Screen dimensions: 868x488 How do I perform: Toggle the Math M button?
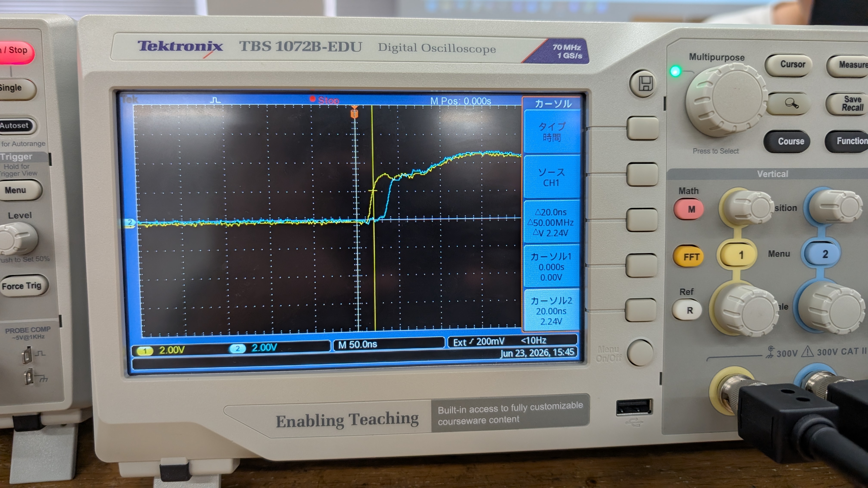pyautogui.click(x=689, y=209)
